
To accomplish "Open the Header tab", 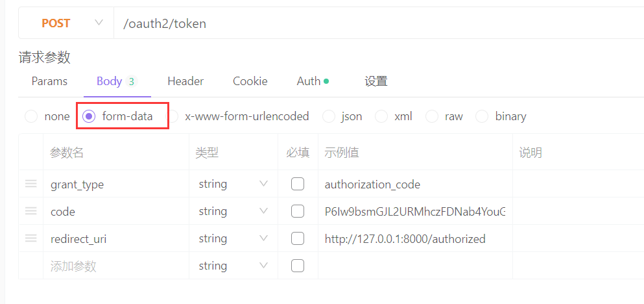I will coord(185,81).
